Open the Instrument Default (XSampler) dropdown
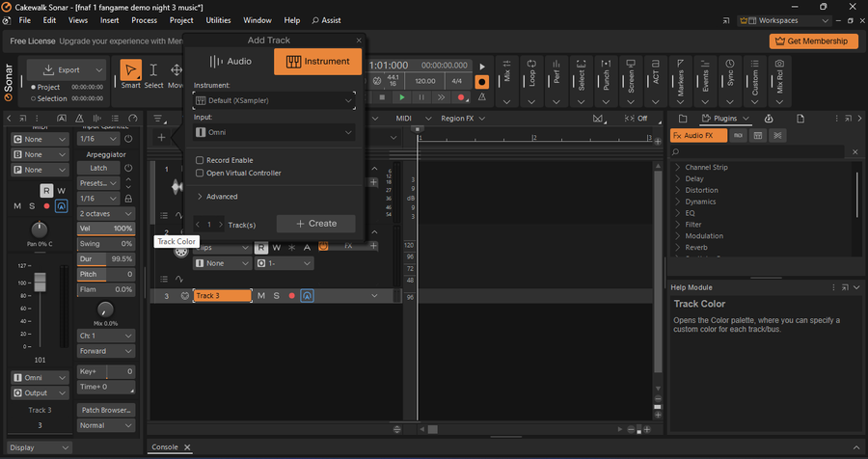This screenshot has width=868, height=459. click(x=274, y=101)
